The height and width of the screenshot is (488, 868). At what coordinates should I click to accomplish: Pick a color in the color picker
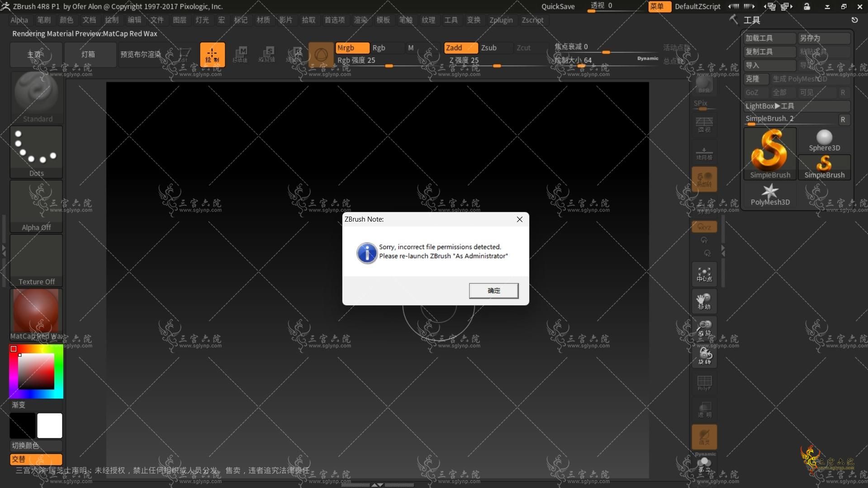(x=36, y=371)
